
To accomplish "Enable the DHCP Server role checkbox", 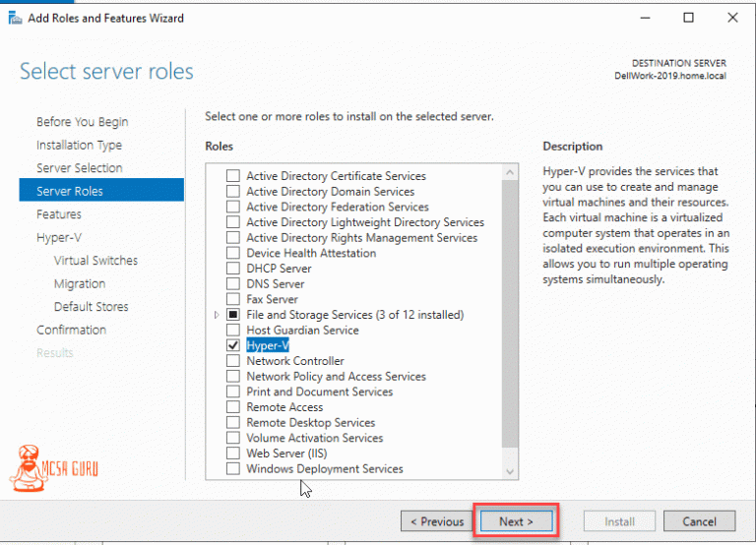I will (233, 269).
